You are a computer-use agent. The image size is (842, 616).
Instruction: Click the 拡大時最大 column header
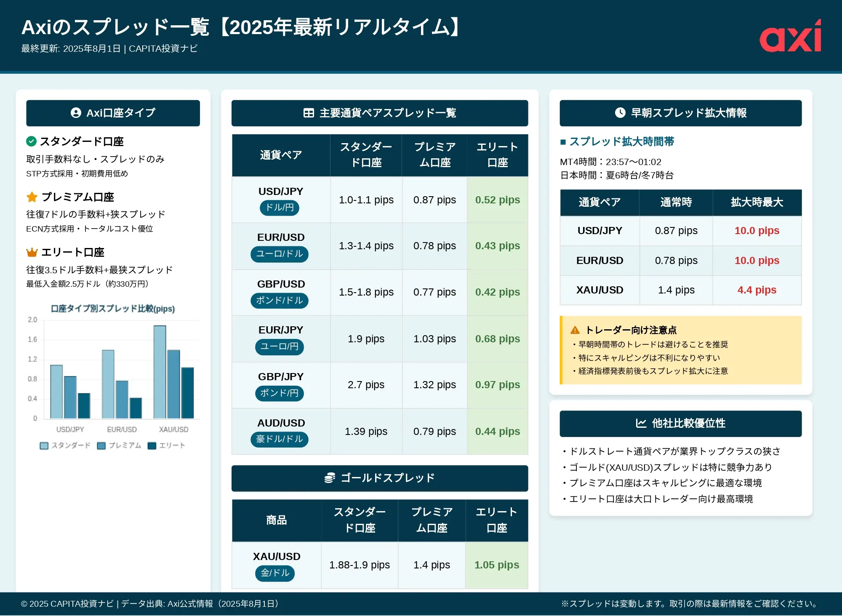[757, 203]
